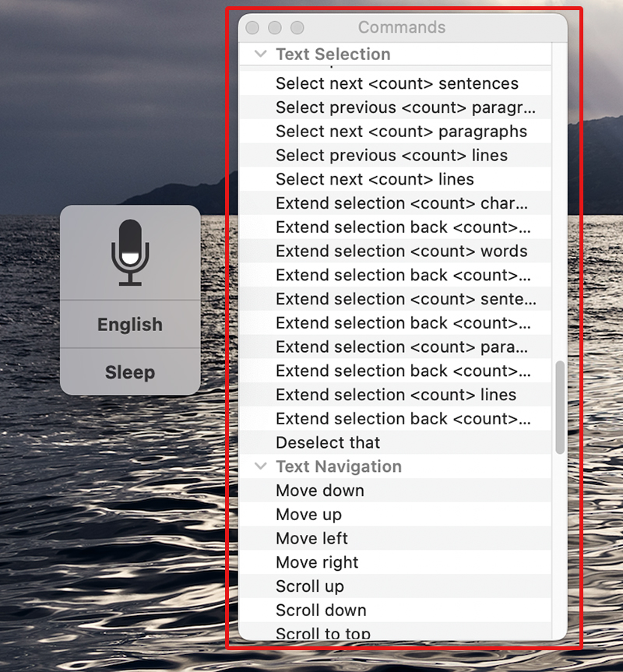Select 'Select previous <count> lines' entry
Image resolution: width=623 pixels, height=672 pixels.
(x=391, y=156)
